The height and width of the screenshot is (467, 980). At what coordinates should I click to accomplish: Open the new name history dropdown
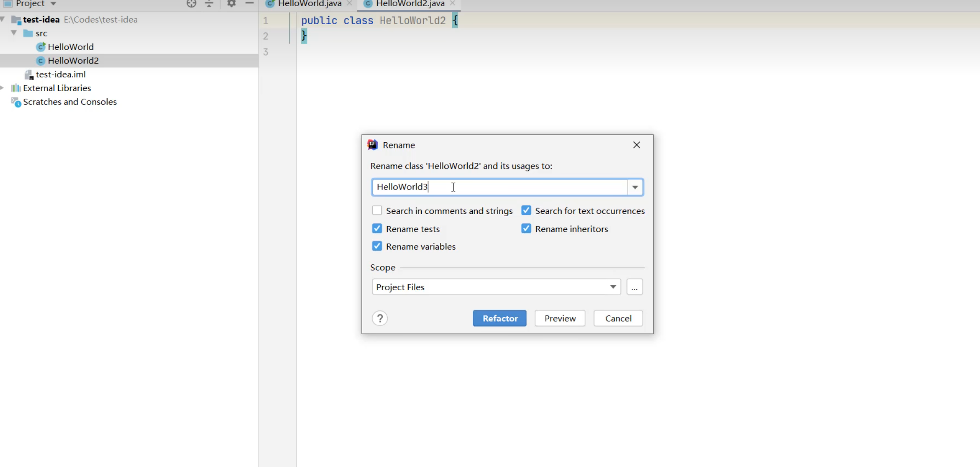tap(635, 187)
